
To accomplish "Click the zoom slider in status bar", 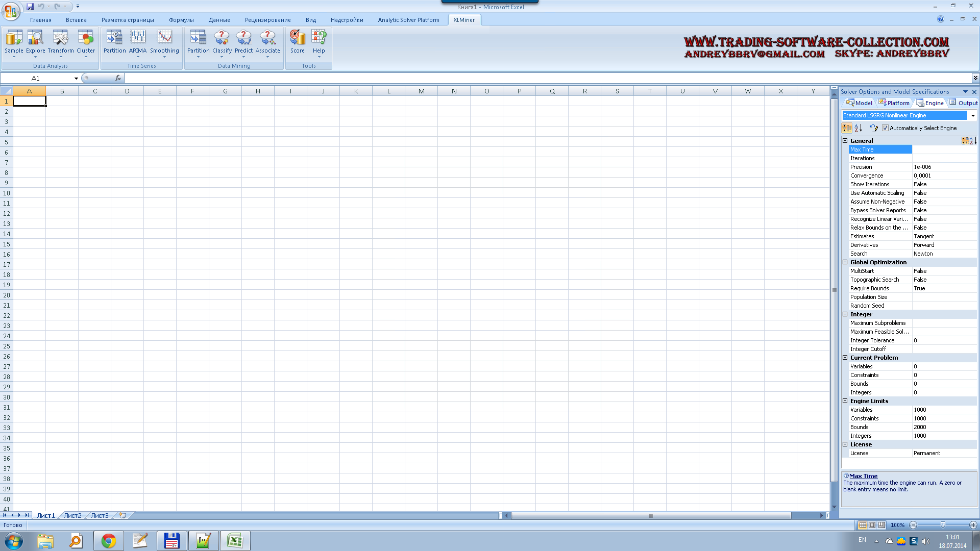I will coord(943,525).
